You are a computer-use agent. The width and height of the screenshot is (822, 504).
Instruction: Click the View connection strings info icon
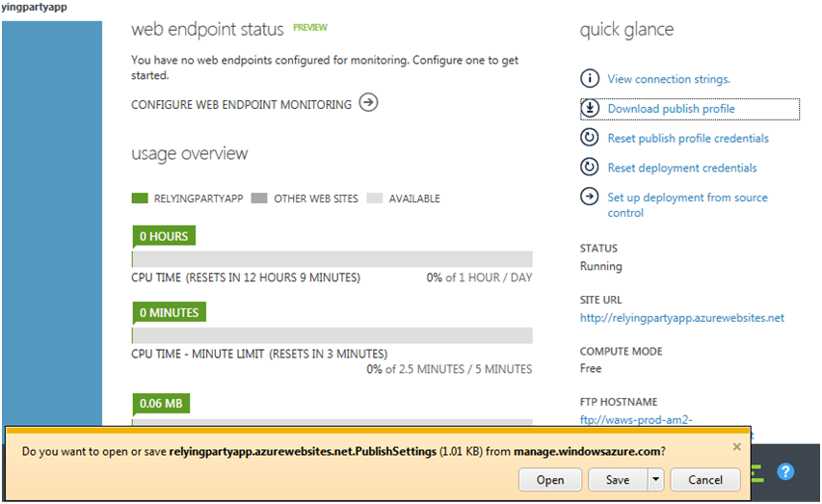[x=589, y=79]
